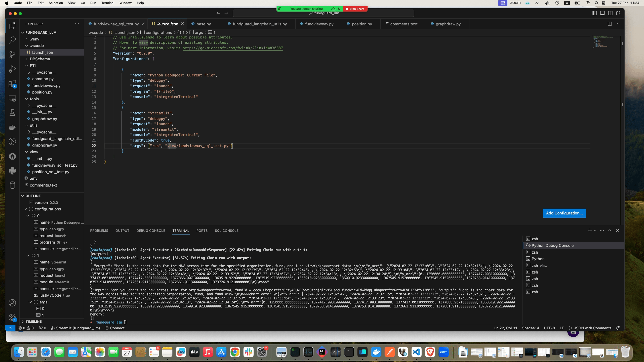Open the Run and Debug view

(12, 69)
